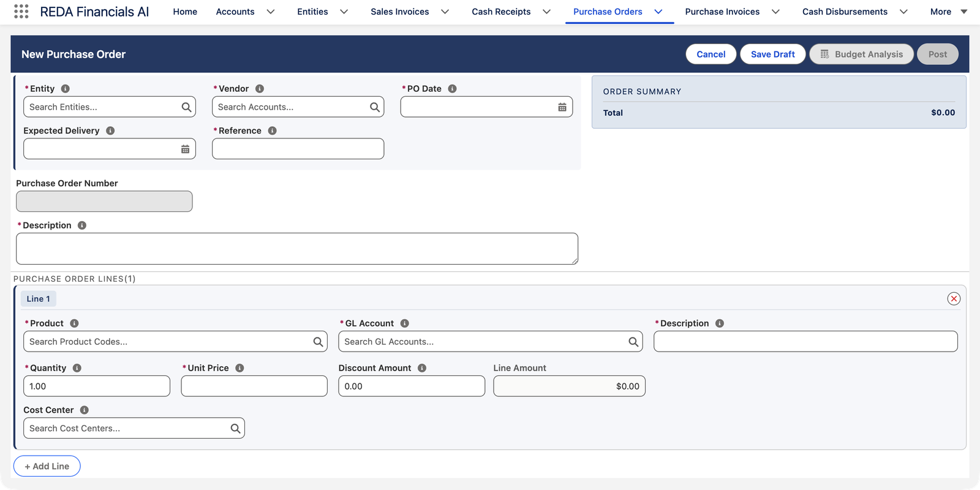This screenshot has height=490, width=980.
Task: Click the Post button
Action: tap(938, 54)
